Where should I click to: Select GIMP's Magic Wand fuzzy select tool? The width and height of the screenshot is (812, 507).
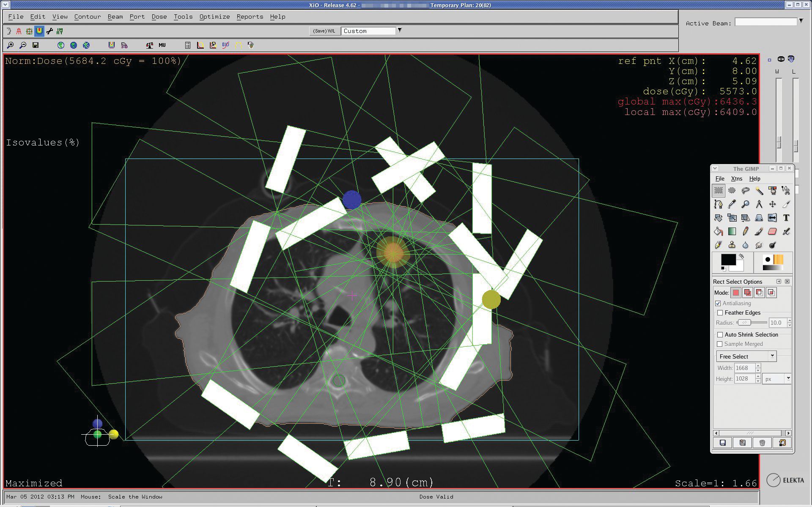pyautogui.click(x=759, y=191)
